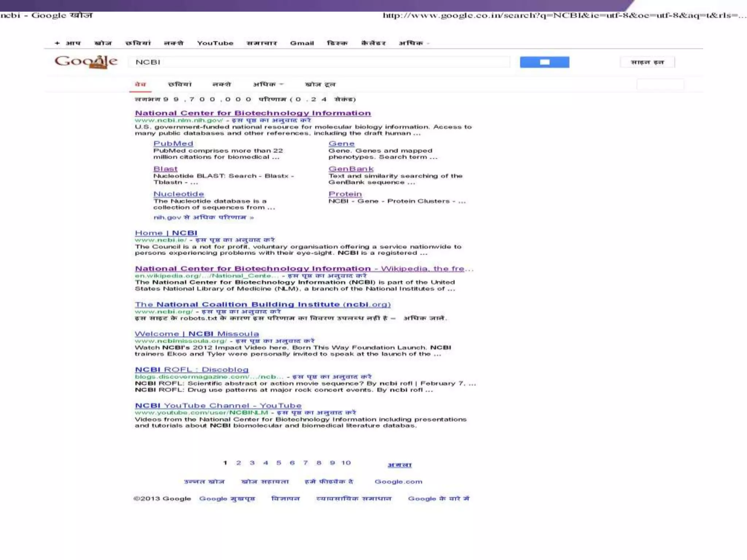Open YouTube in the top navigation bar
This screenshot has width=747, height=560.
pos(215,43)
